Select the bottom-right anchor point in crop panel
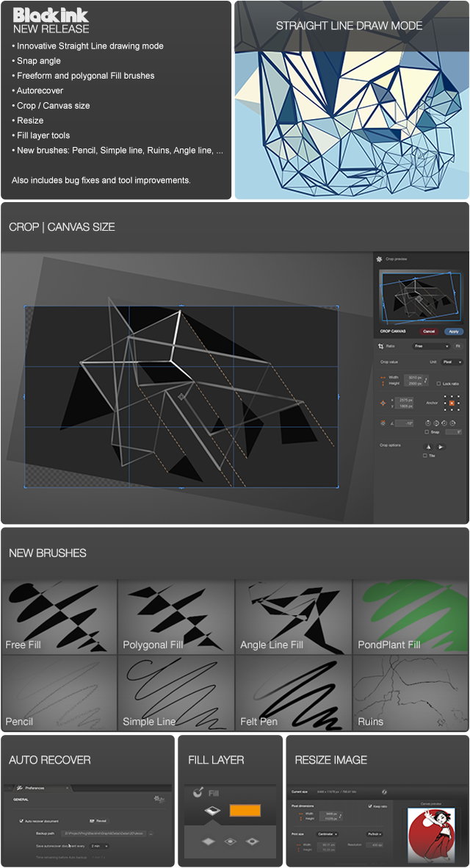The width and height of the screenshot is (470, 868). [x=458, y=409]
